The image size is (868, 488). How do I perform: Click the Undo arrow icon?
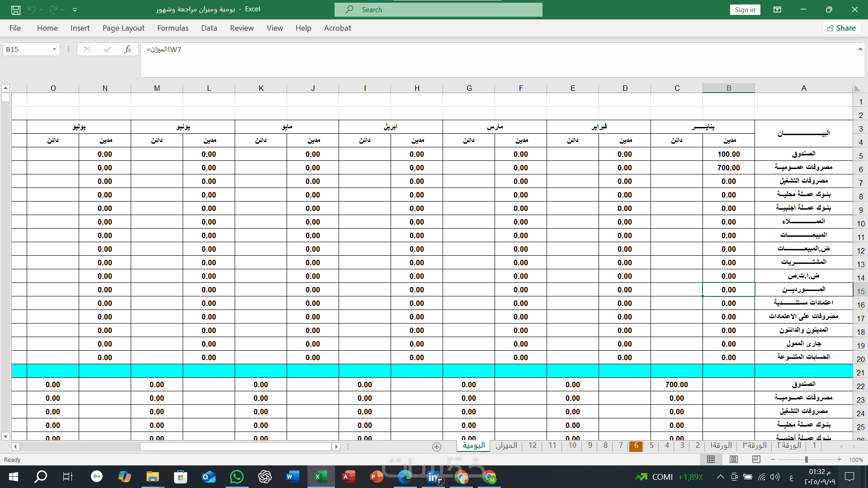tap(31, 9)
